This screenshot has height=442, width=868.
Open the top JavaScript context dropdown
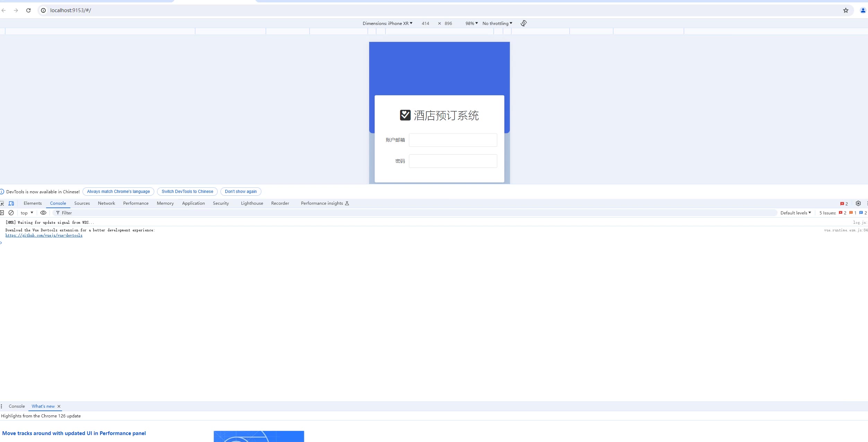click(x=27, y=213)
